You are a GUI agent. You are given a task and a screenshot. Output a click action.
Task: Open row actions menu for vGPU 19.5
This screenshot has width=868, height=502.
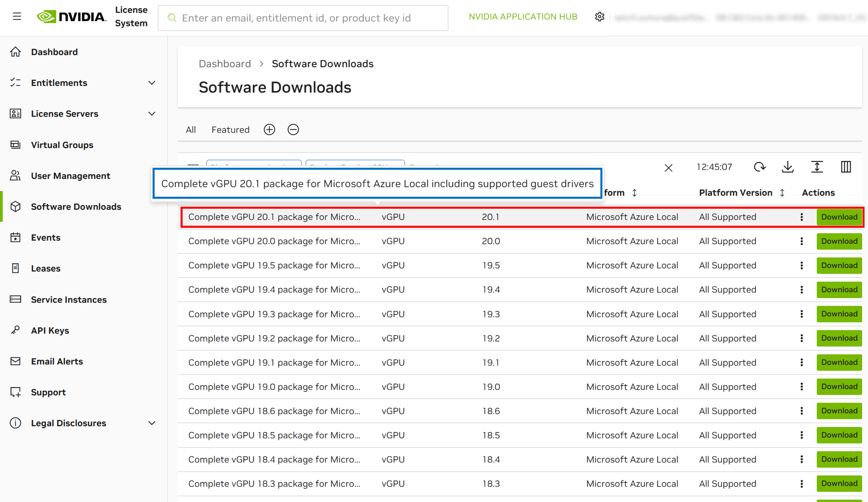802,266
